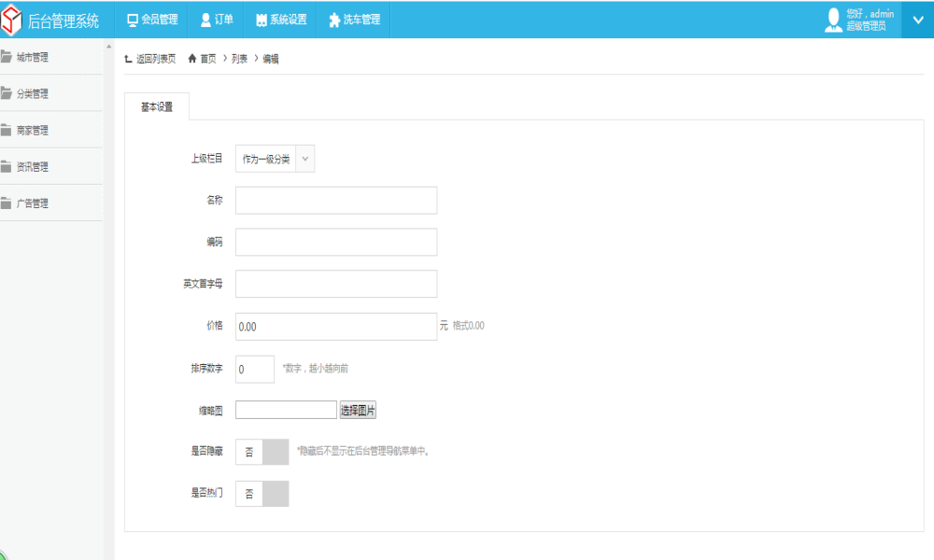Expand the user dropdown arrow at top right
Image resolution: width=934 pixels, height=560 pixels.
coord(918,20)
